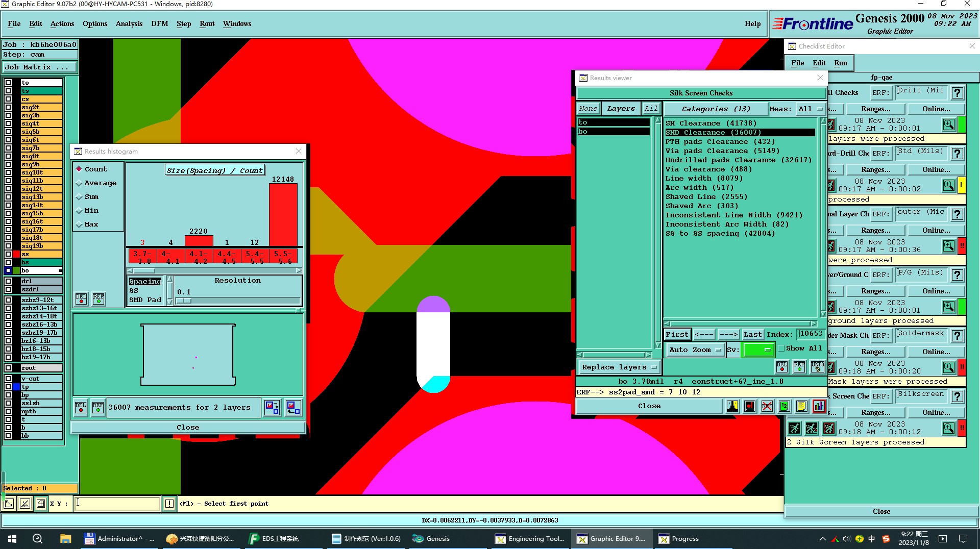Click the crossed-out REF icon in Results viewer
The image size is (980, 549).
(x=767, y=406)
